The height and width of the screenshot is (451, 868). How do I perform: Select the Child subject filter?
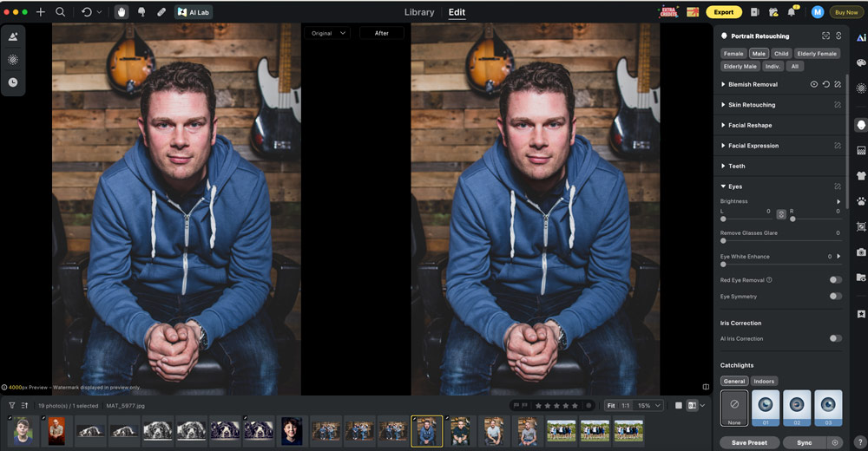coord(781,54)
